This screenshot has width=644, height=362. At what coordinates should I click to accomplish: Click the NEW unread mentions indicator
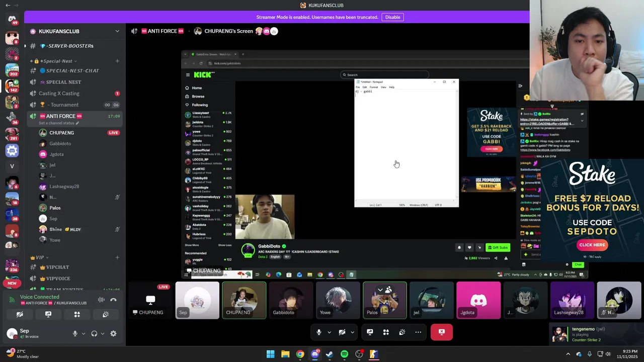12,283
